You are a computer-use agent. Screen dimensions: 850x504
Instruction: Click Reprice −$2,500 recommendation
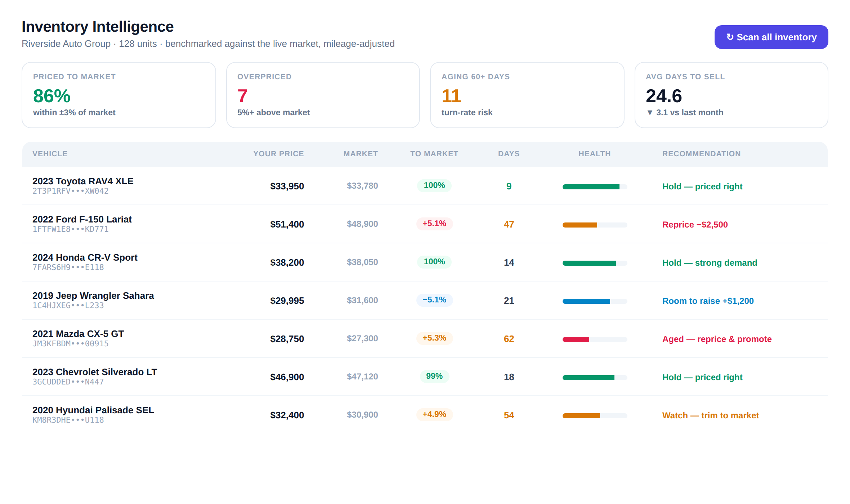[x=695, y=225]
